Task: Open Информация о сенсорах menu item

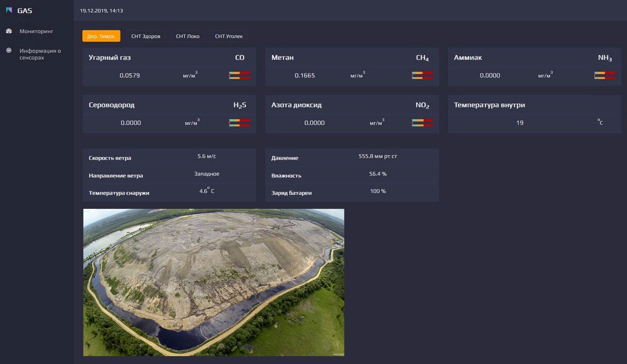Action: coord(40,54)
